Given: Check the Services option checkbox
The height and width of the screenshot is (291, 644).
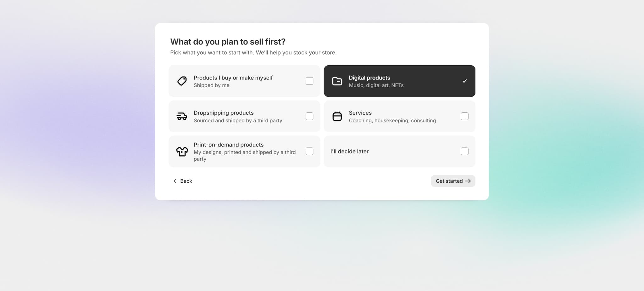Looking at the screenshot, I should [464, 116].
